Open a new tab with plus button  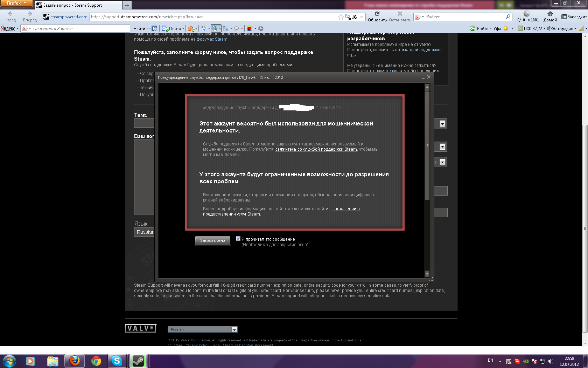[x=127, y=5]
